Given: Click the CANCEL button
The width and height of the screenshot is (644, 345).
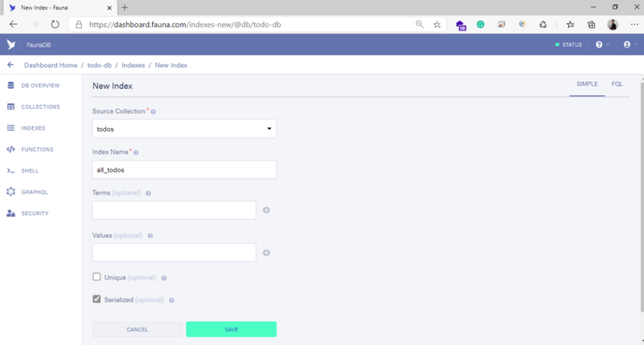Looking at the screenshot, I should (137, 330).
